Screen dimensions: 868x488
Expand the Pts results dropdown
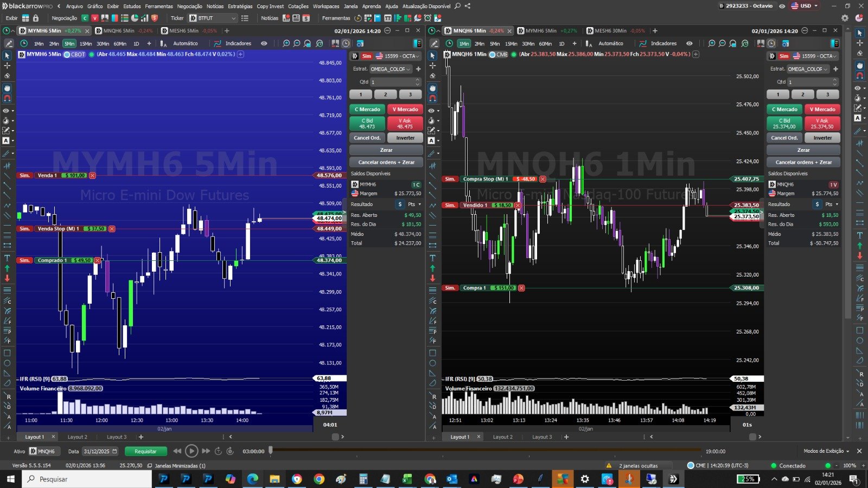point(412,204)
